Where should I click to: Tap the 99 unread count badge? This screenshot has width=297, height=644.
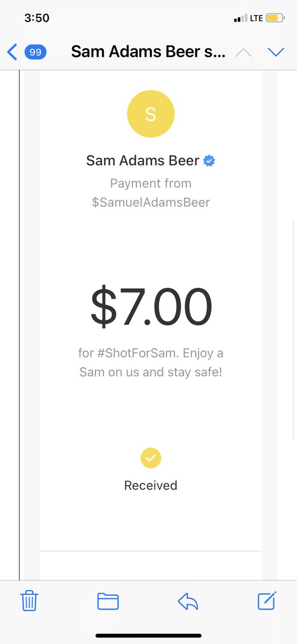35,52
